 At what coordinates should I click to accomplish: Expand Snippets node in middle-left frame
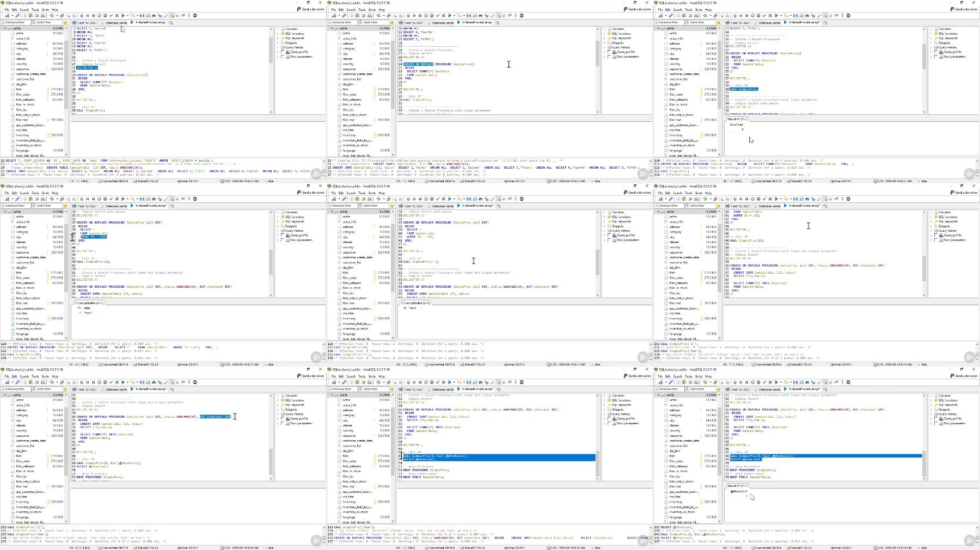tap(278, 226)
